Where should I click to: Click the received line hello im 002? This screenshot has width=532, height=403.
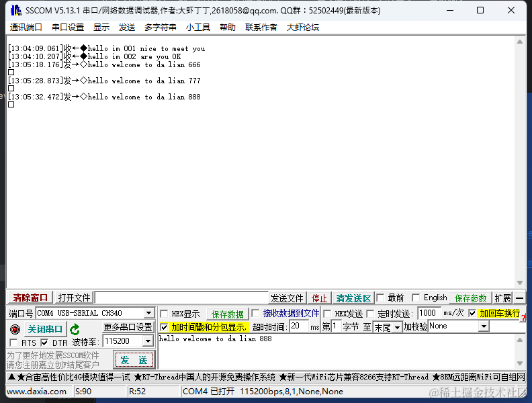pyautogui.click(x=94, y=56)
